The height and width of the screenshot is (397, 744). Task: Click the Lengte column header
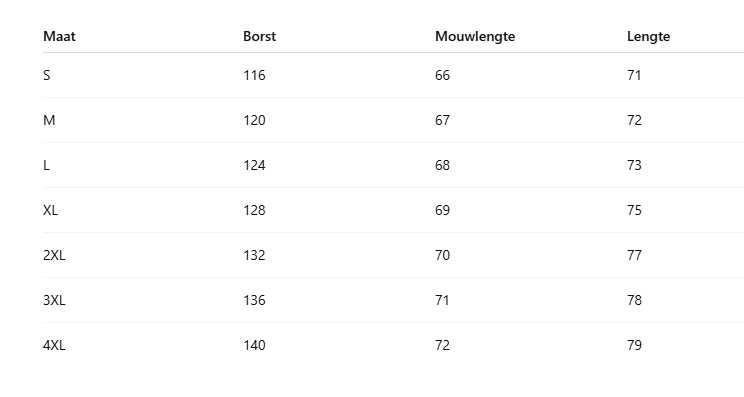coord(649,37)
